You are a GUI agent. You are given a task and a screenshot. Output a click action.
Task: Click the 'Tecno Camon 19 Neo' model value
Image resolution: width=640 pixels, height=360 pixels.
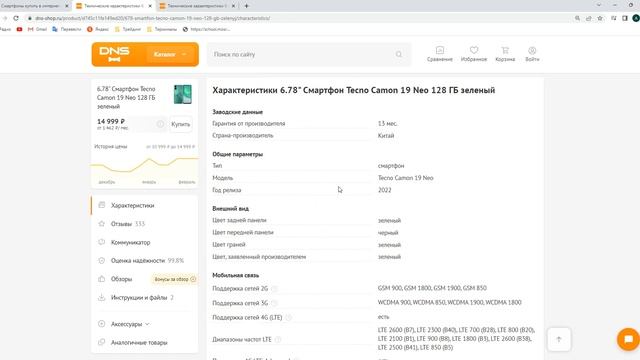pos(405,178)
